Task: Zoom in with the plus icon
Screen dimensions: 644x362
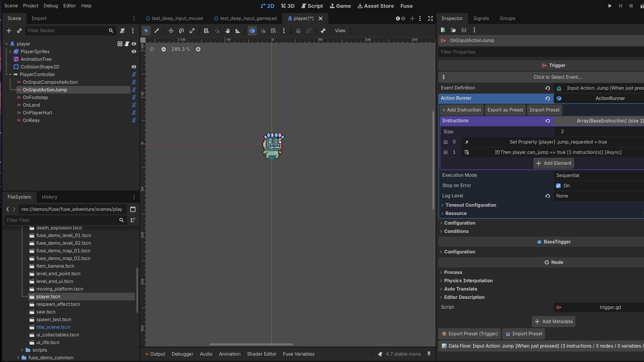Action: (198, 49)
